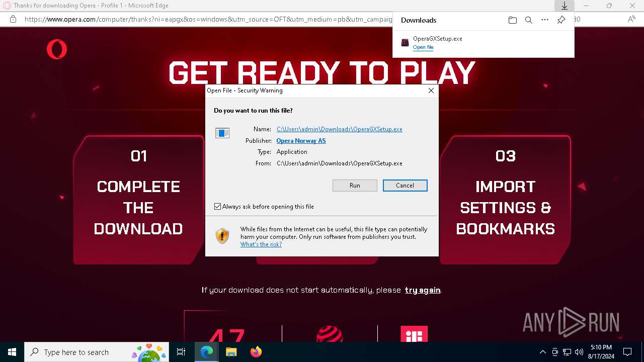Click the application icon in security dialog

[x=222, y=133]
